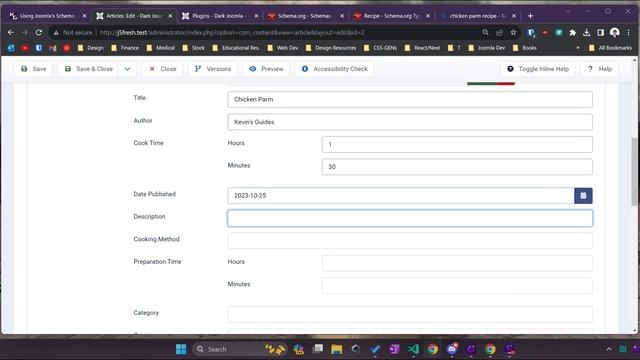Click the Save & Close button
The width and height of the screenshot is (640, 360).
pyautogui.click(x=89, y=69)
